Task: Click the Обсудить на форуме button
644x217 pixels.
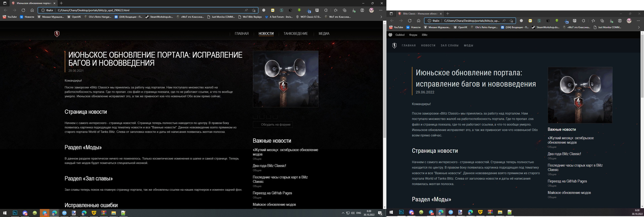Action: [273, 125]
